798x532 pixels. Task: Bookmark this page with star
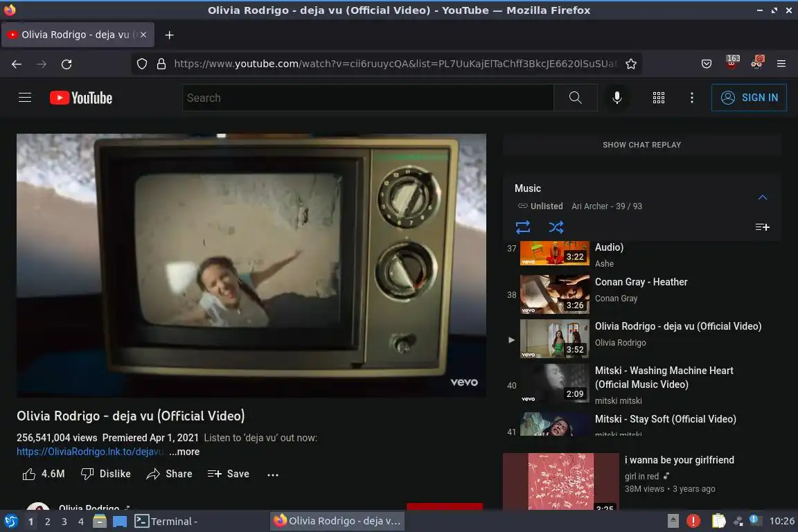point(631,64)
